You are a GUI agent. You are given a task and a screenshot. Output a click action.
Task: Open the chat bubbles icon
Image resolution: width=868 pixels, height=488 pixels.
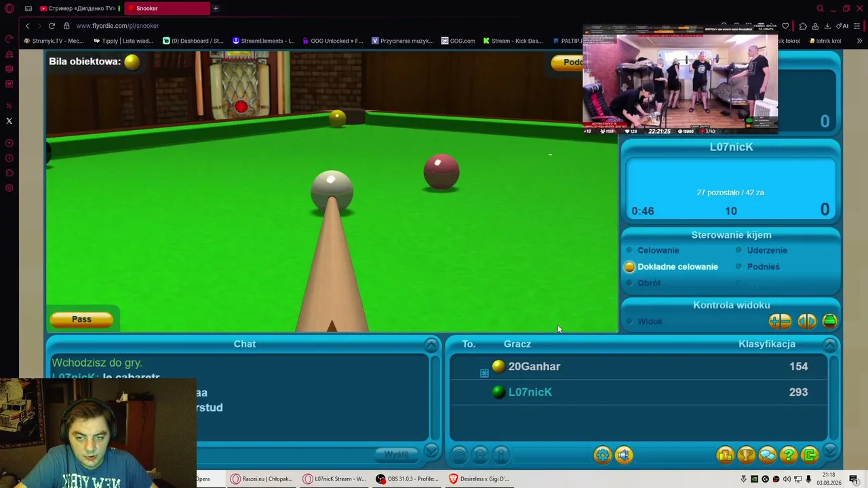coord(767,455)
